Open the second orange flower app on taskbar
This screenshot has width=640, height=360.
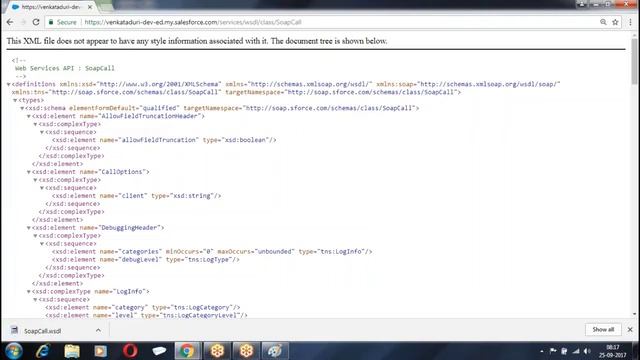[x=246, y=351]
